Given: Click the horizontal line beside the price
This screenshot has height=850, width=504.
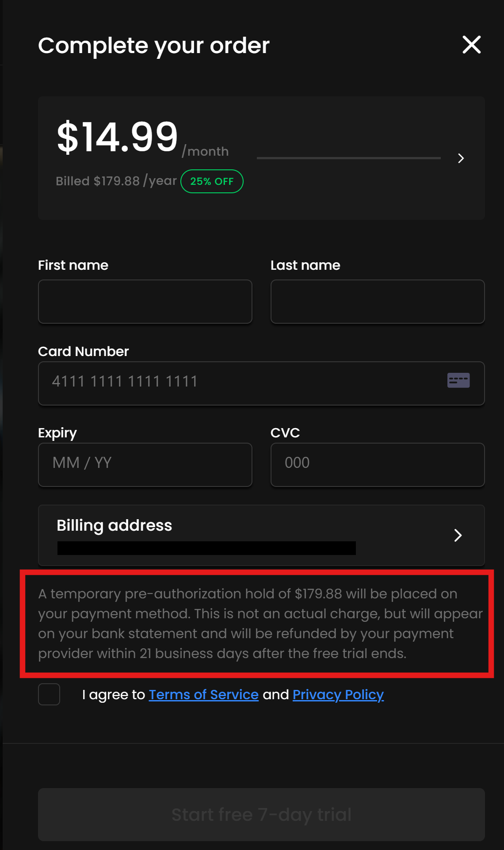Looking at the screenshot, I should 348,158.
